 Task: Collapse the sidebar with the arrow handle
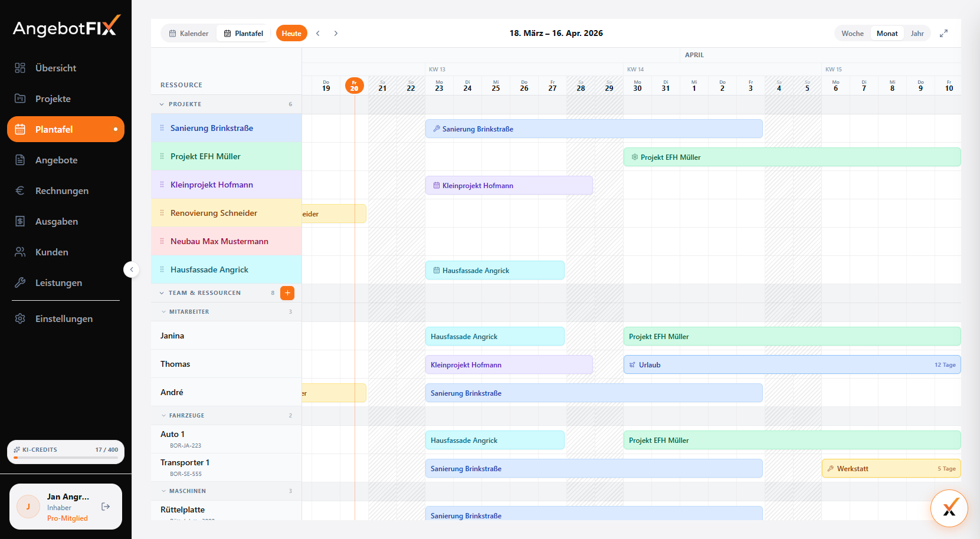132,269
